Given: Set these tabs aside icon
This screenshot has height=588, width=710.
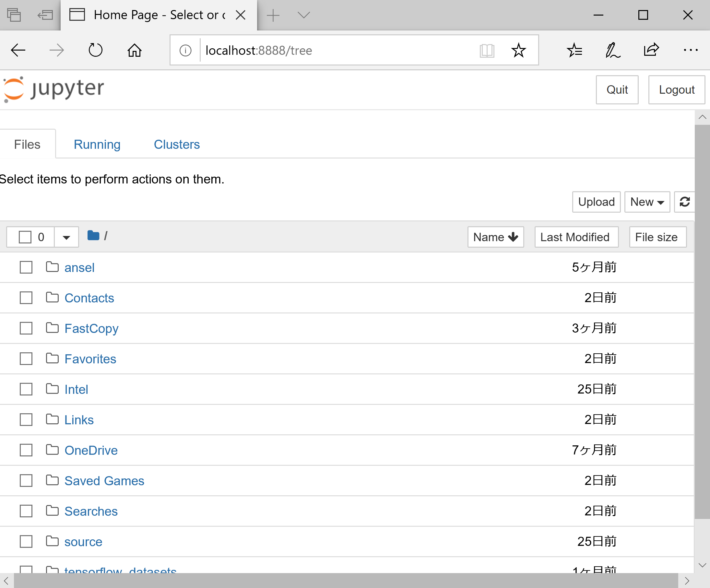Looking at the screenshot, I should 45,15.
